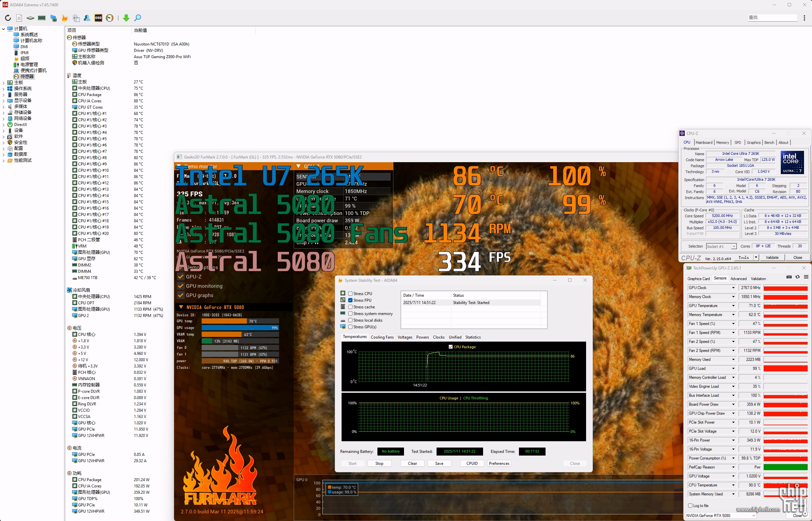The width and height of the screenshot is (812, 521).
Task: Switch to Voltages tab in stability test
Action: pos(405,337)
